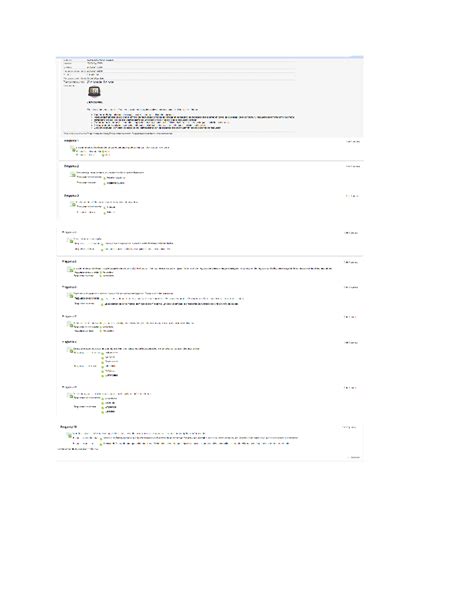Click the question status icon under Pregunta 5

tap(70, 269)
